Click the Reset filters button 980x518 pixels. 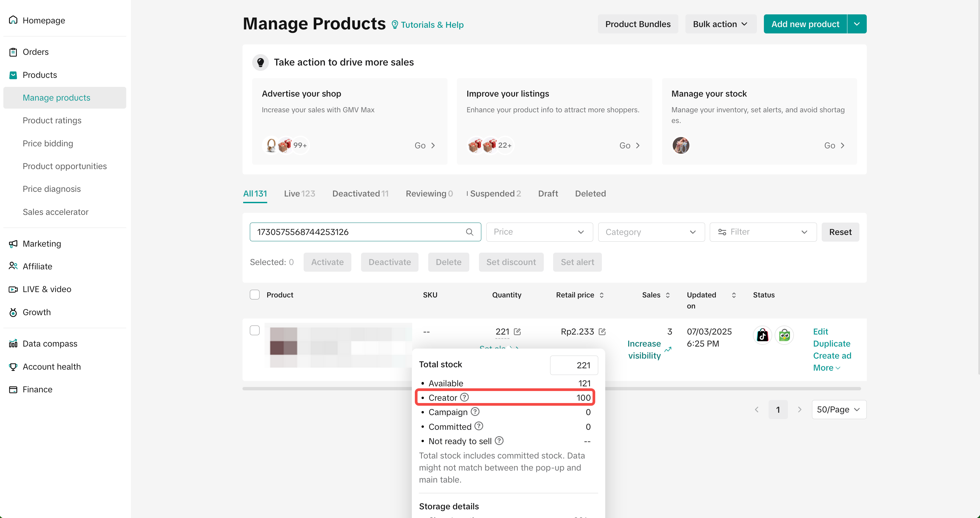840,232
